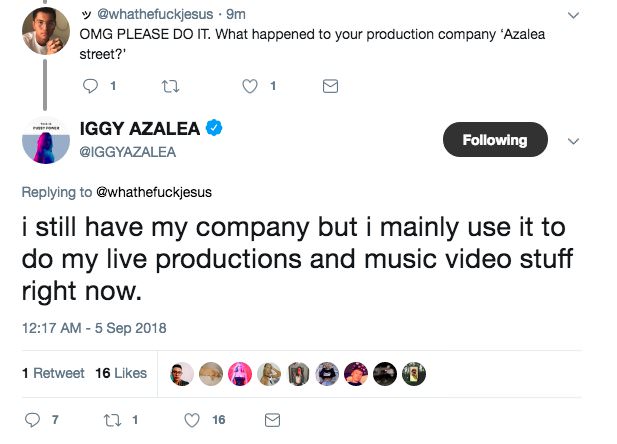
Task: Share Iggy Azalea's tweet by message
Action: [x=270, y=421]
